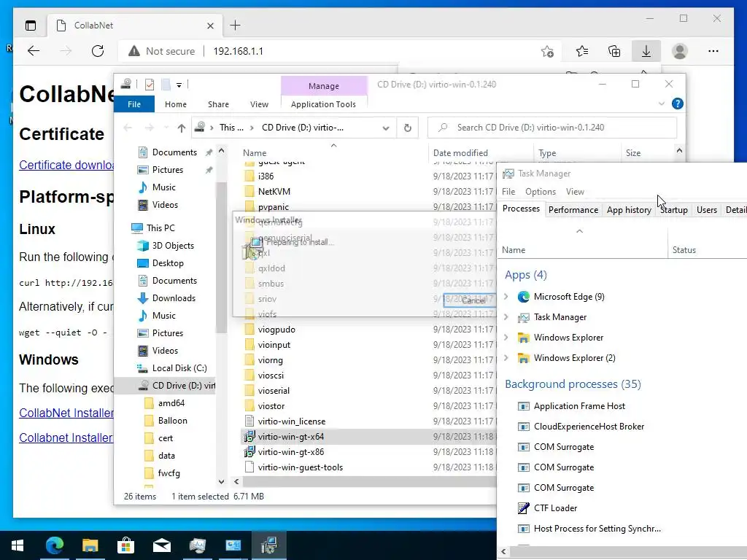Open the Edge Downloads icon
The image size is (747, 560).
pos(646,51)
